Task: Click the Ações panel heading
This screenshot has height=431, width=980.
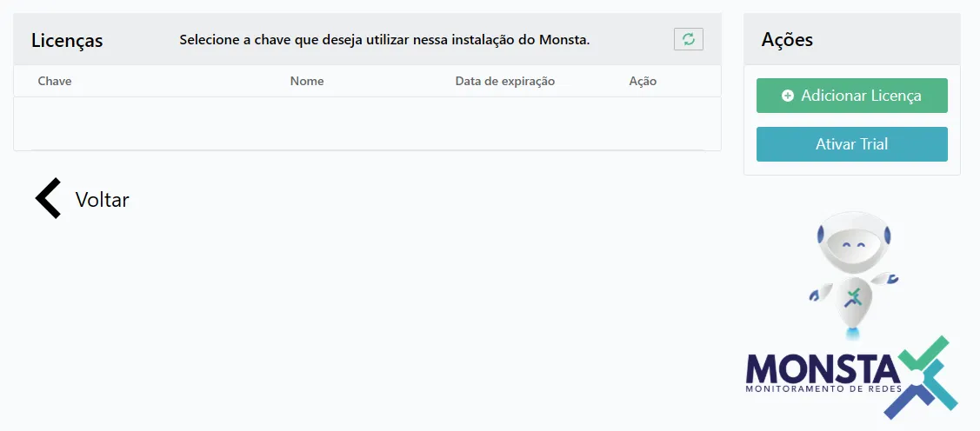Action: [787, 39]
